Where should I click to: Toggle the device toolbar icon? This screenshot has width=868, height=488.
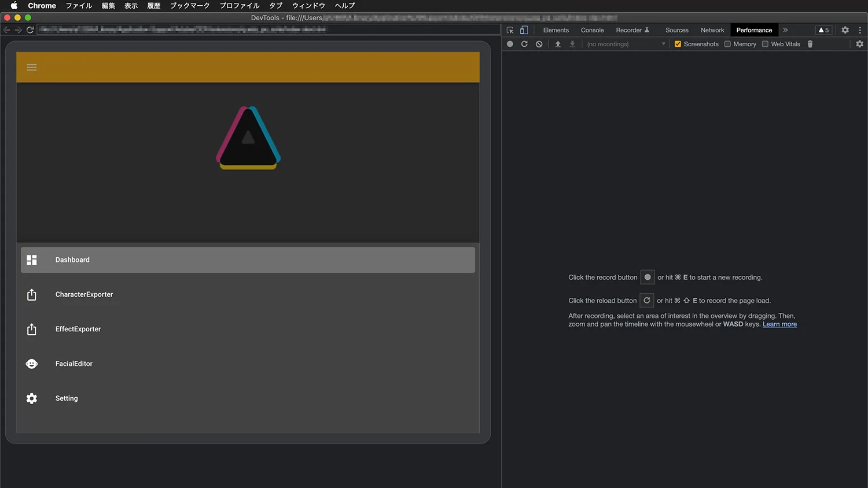[x=523, y=29]
